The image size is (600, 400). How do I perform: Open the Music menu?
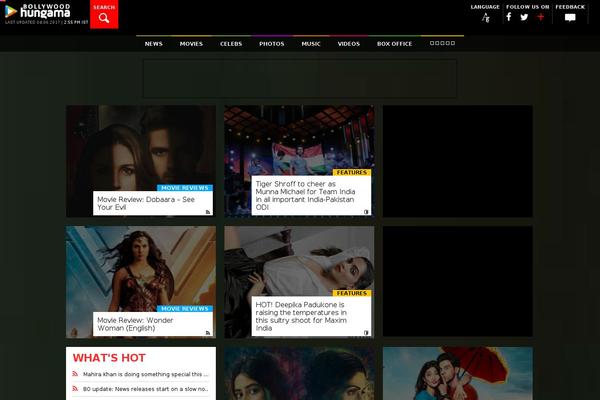point(311,44)
